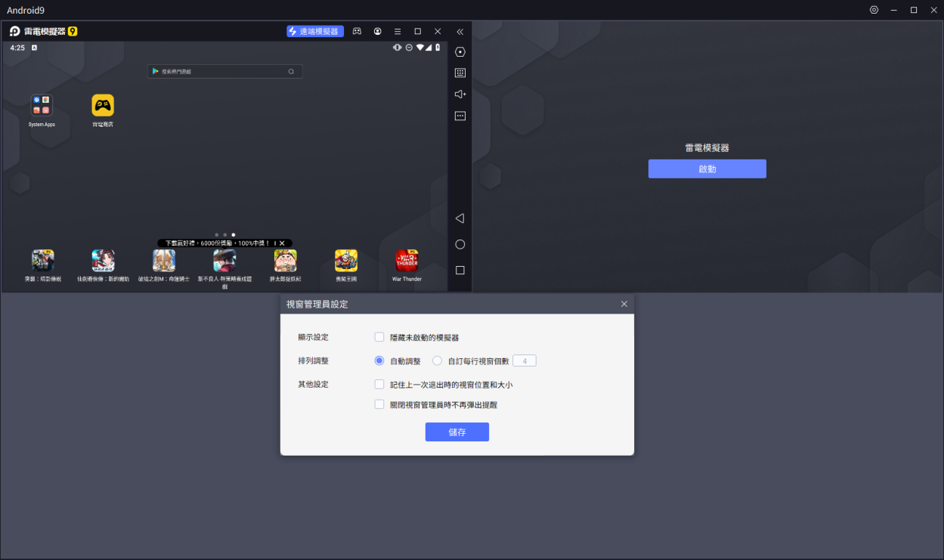
Task: Launch the 仙劍奇俠傳 game icon
Action: pyautogui.click(x=103, y=261)
